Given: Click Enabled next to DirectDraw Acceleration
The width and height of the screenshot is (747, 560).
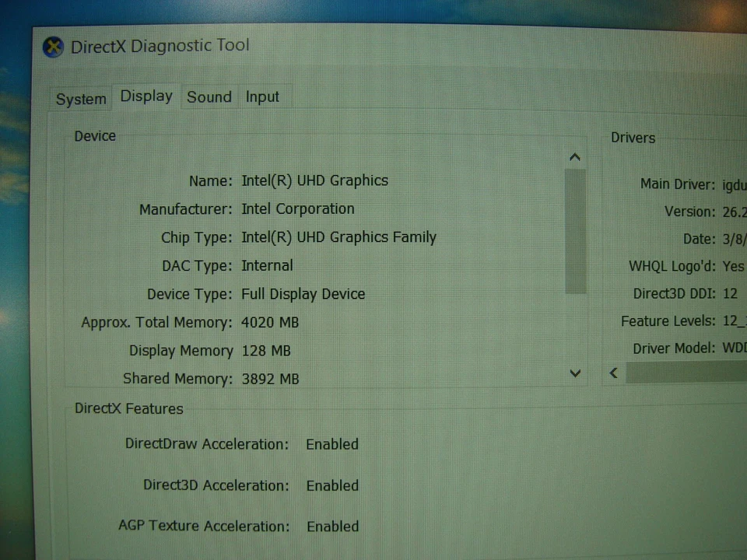Looking at the screenshot, I should coord(332,444).
